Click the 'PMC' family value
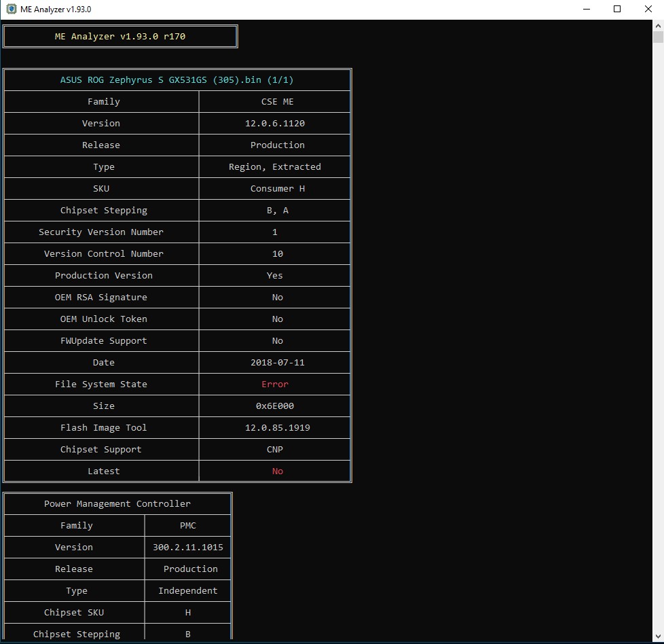The width and height of the screenshot is (664, 644). (188, 525)
